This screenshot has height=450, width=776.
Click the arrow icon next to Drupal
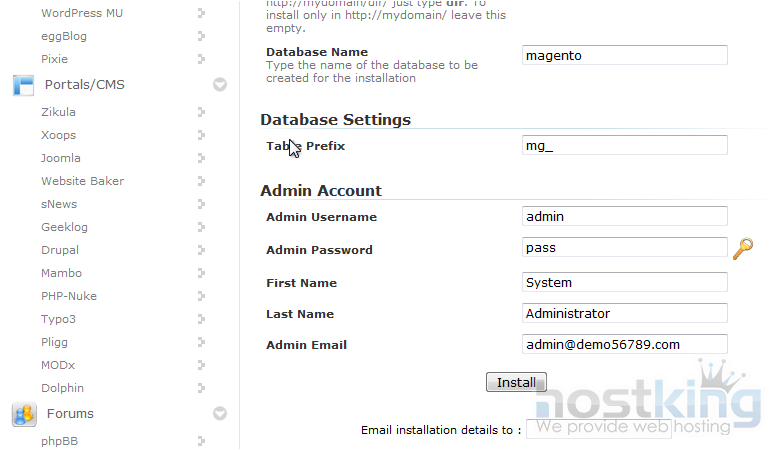click(201, 250)
